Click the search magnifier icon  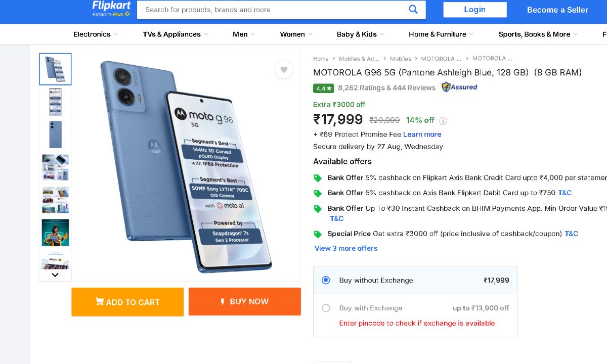413,9
